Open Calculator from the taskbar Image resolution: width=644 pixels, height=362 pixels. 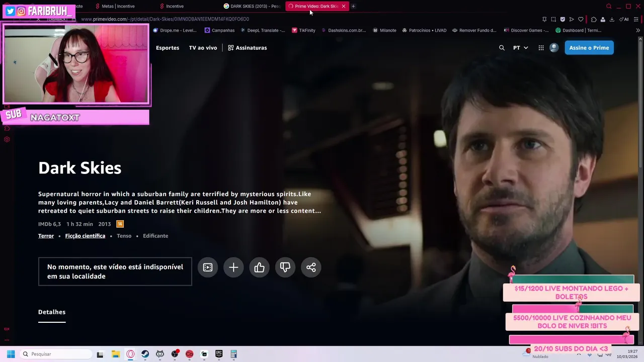(233, 354)
